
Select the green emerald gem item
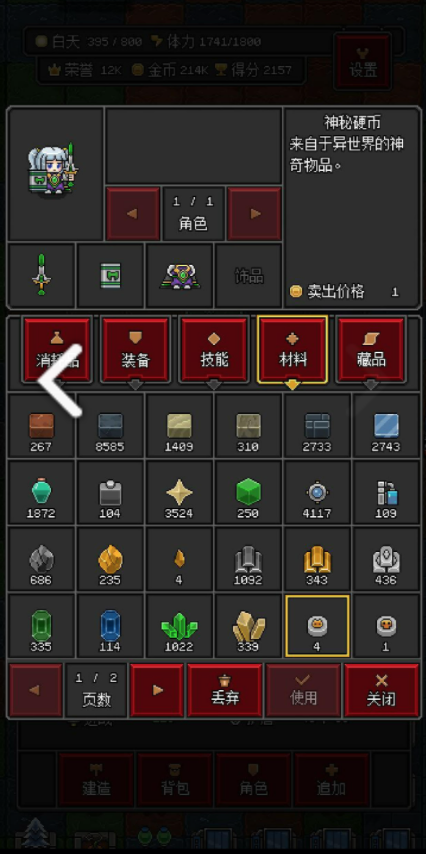click(41, 626)
